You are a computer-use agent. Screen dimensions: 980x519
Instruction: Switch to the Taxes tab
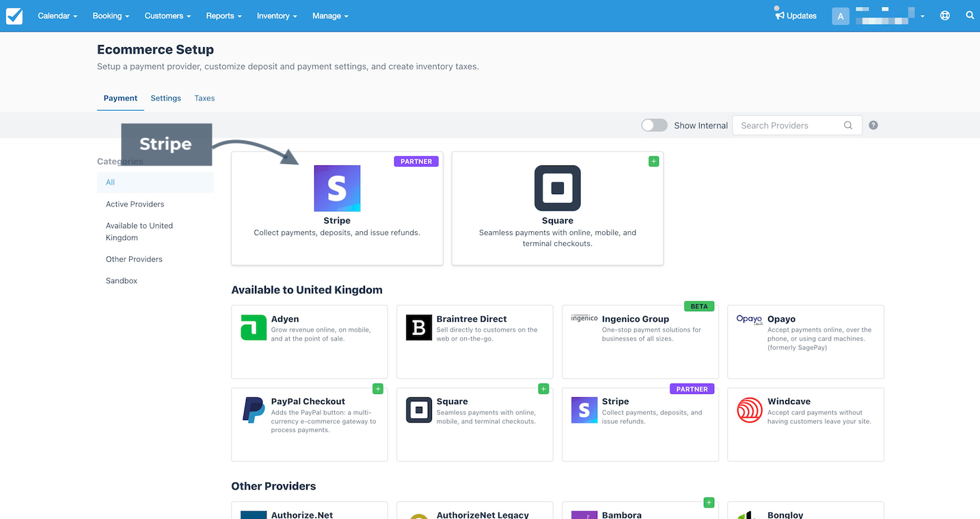coord(204,98)
